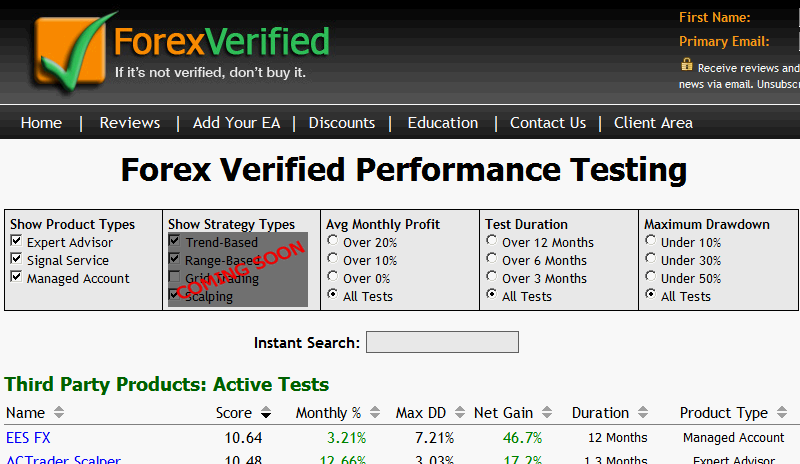Viewport: 800px width, 464px height.
Task: Select Test Duration Over 12 Months
Action: point(491,240)
